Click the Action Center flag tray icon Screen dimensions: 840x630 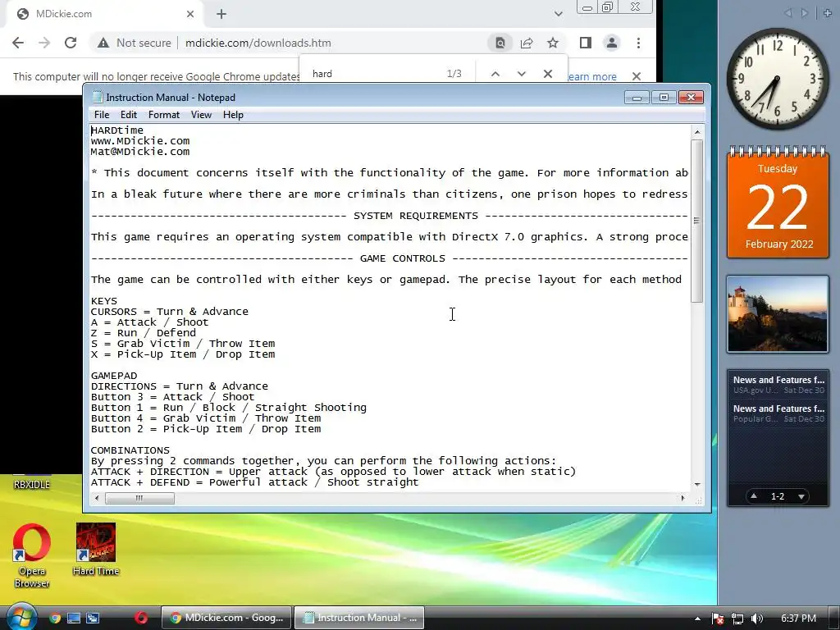718,619
